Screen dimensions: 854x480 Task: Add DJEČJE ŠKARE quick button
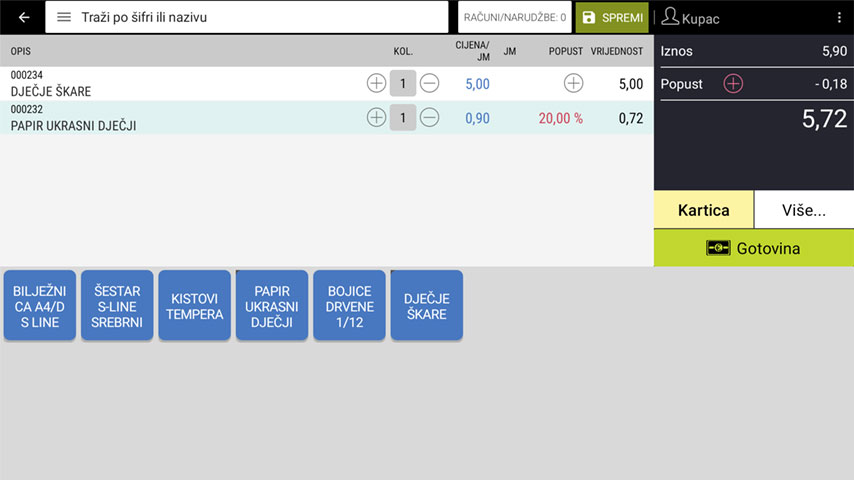pos(426,306)
